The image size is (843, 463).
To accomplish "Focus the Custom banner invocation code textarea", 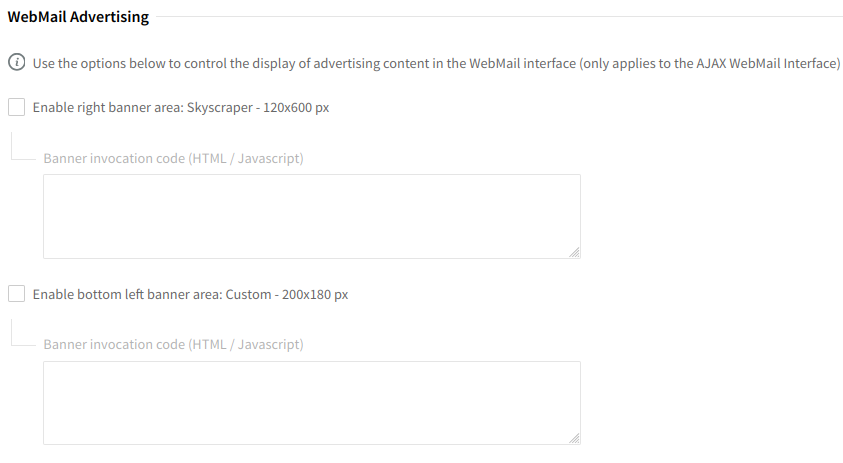I will 311,402.
